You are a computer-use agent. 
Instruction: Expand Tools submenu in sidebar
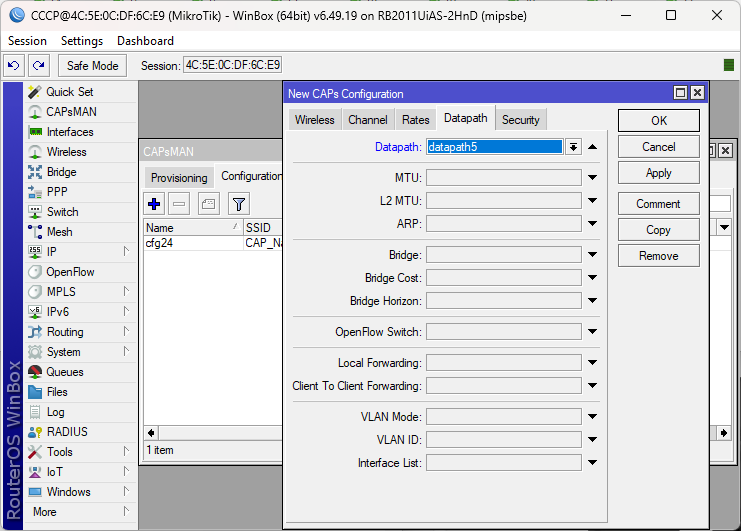click(x=126, y=452)
